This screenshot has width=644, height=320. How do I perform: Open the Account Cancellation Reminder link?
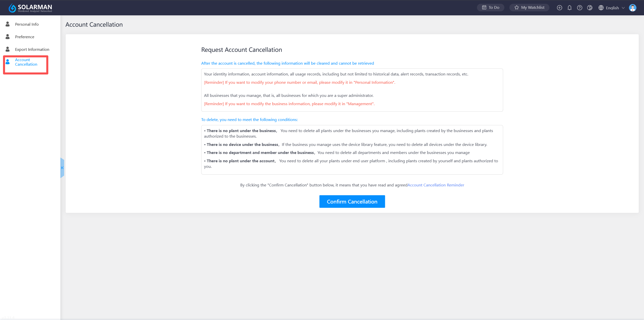[436, 185]
